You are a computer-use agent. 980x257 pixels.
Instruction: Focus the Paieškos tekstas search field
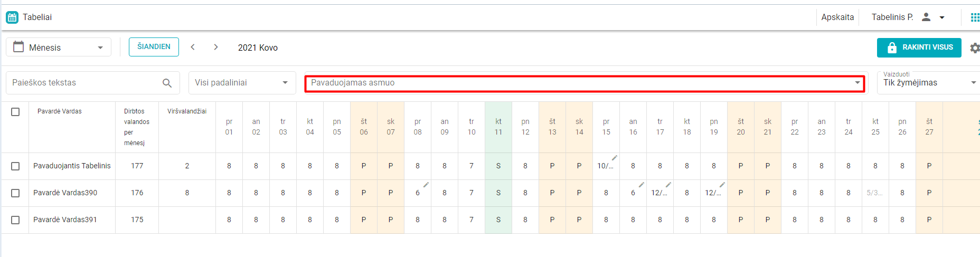(84, 83)
